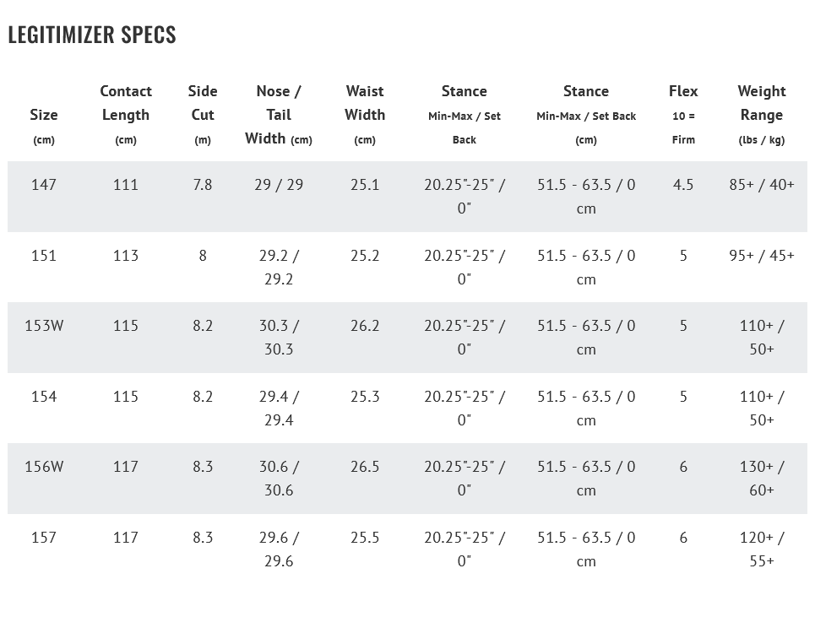Select the 156W size cell
The image size is (815, 644).
click(x=44, y=466)
